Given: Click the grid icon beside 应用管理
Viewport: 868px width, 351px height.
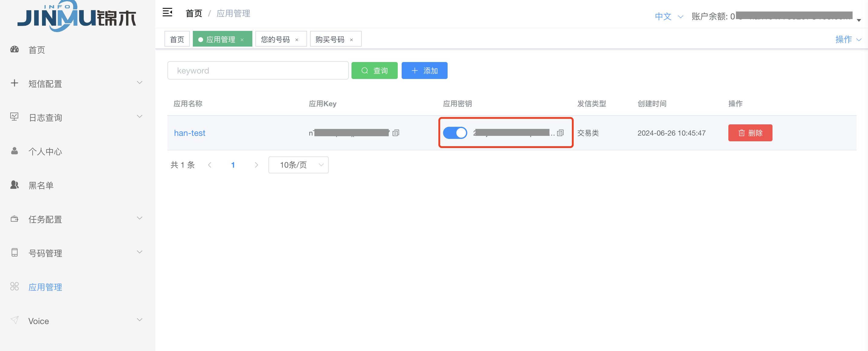Looking at the screenshot, I should pyautogui.click(x=15, y=287).
